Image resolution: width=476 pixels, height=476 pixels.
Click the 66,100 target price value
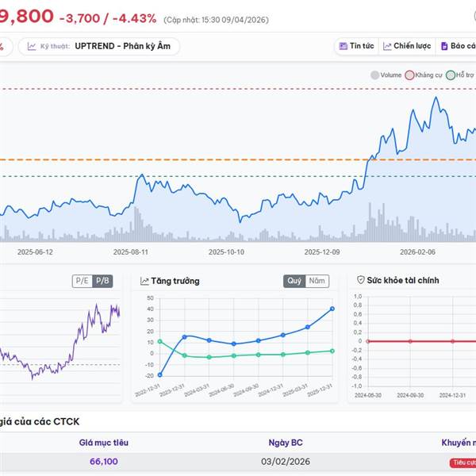(103, 462)
